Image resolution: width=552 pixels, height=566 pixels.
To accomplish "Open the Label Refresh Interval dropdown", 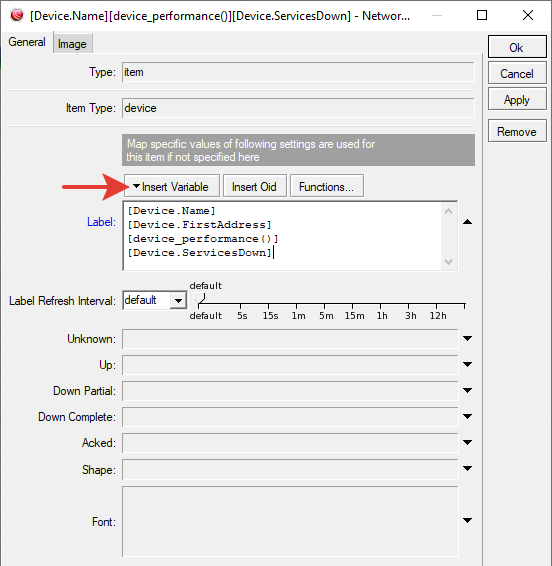I will point(178,300).
